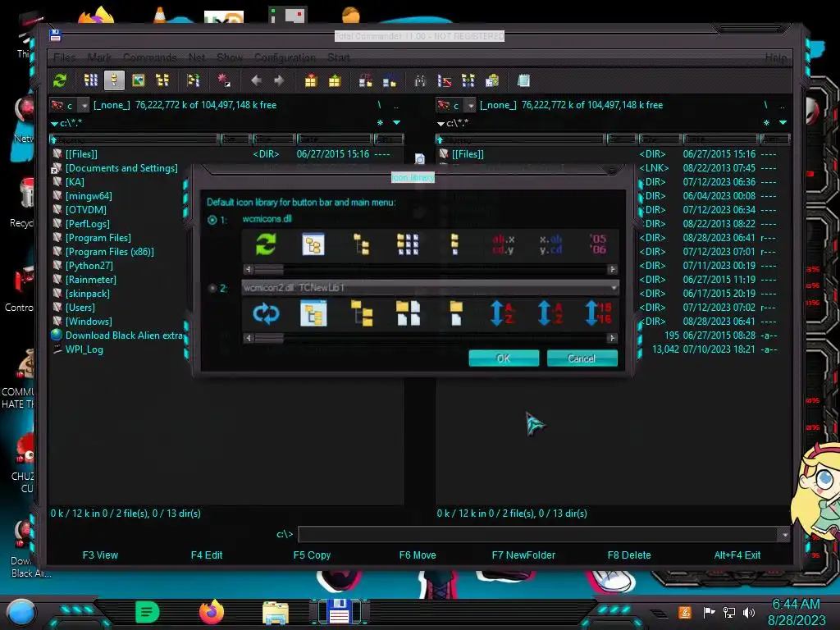
Task: Open right panel drive c dropdown
Action: click(470, 106)
